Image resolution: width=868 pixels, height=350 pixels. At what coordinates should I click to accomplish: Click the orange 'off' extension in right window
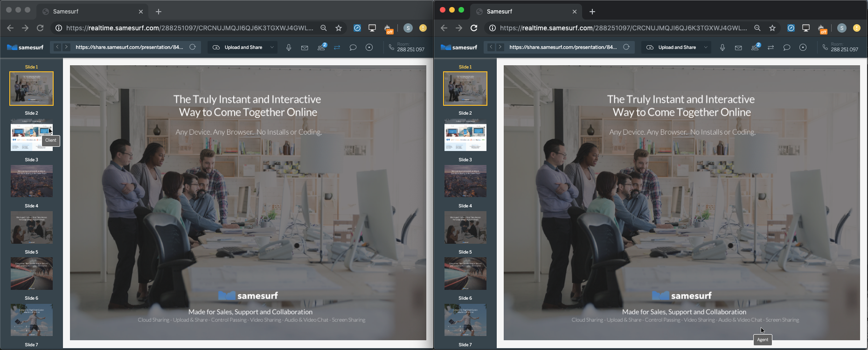pos(822,29)
